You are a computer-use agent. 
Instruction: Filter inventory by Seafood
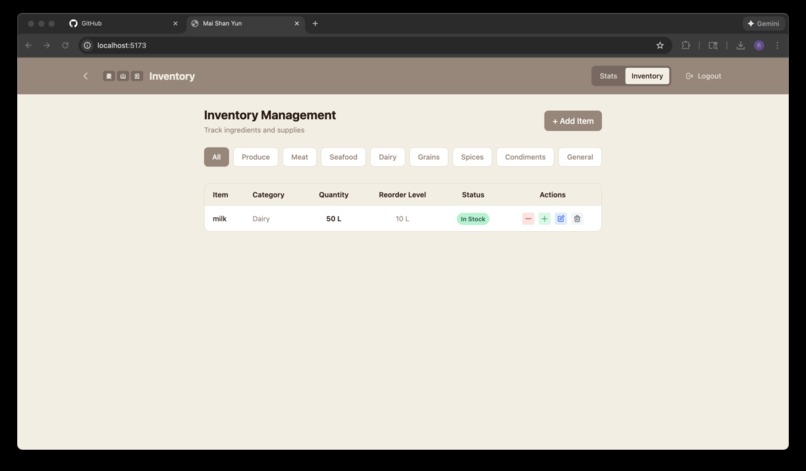pos(343,157)
